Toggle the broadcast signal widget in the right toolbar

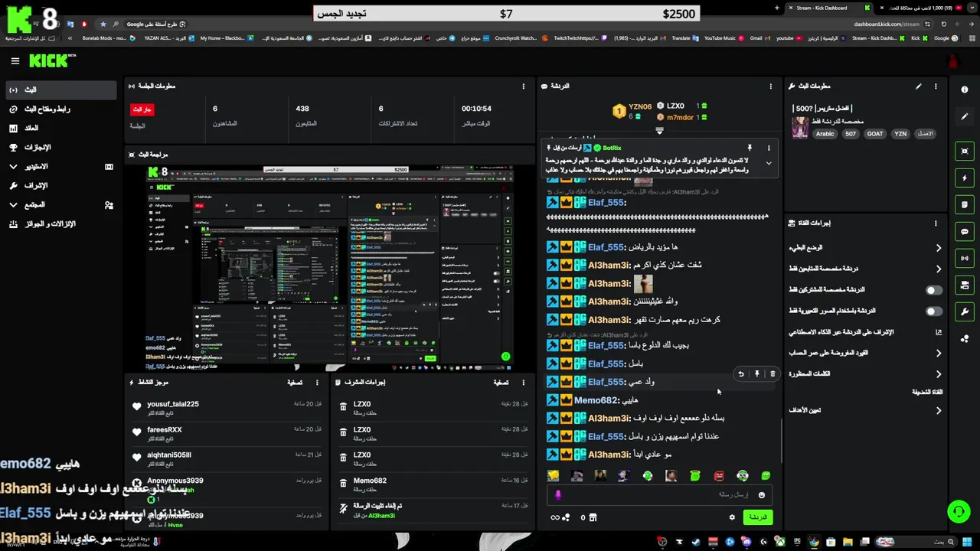coord(964,259)
